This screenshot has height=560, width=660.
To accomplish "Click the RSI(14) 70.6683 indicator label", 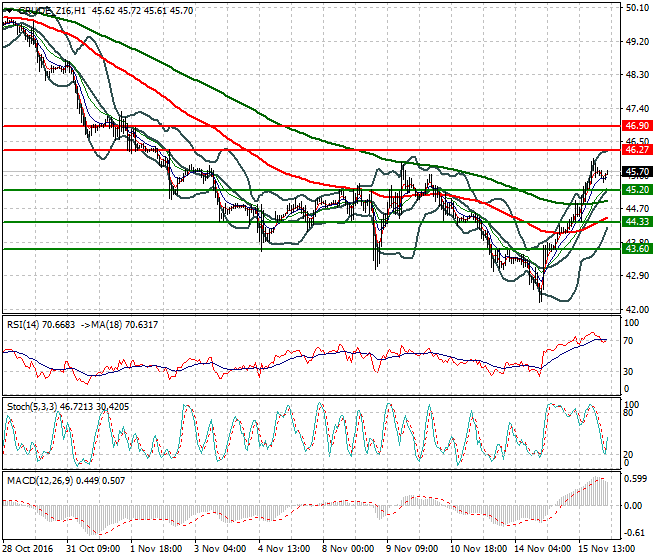I will point(41,325).
